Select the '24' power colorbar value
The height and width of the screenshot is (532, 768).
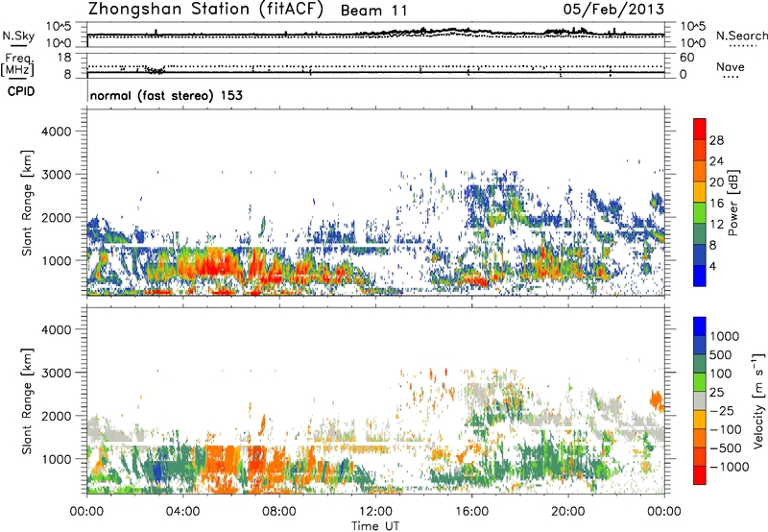716,161
